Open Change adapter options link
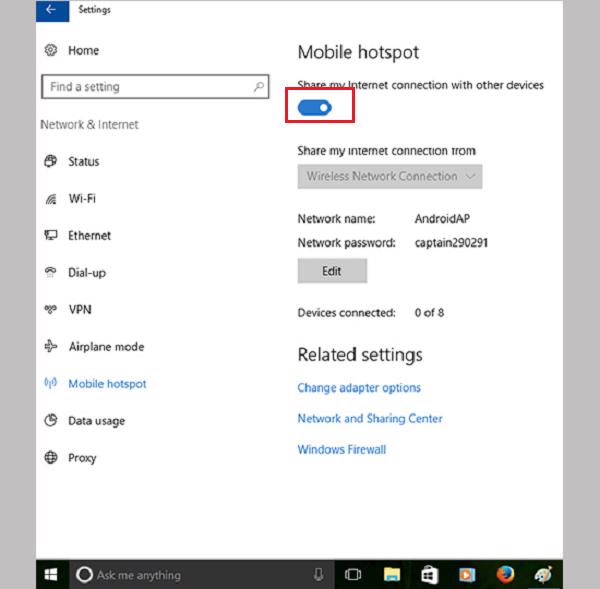The height and width of the screenshot is (589, 600). click(x=359, y=388)
